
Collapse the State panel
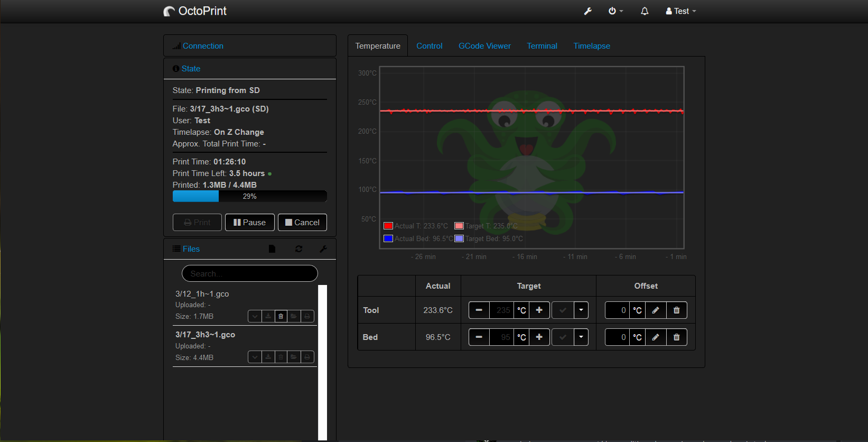(x=191, y=69)
